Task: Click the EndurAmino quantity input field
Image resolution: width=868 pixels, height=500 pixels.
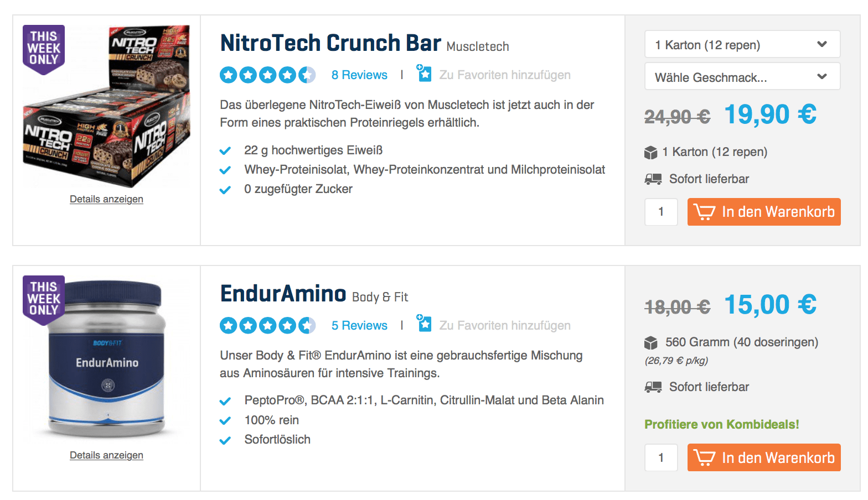Action: tap(661, 458)
